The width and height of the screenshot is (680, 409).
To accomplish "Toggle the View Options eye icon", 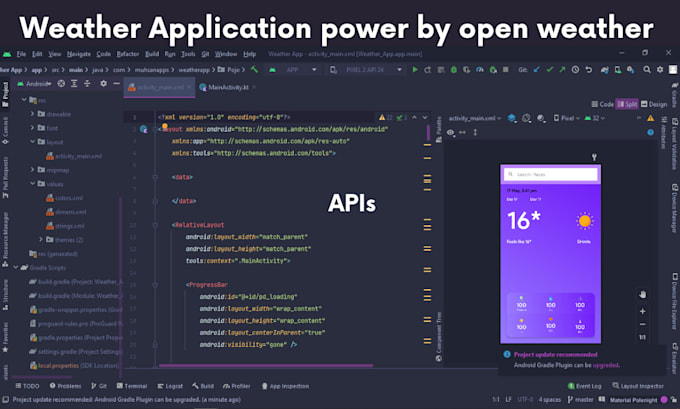I will coord(451,132).
